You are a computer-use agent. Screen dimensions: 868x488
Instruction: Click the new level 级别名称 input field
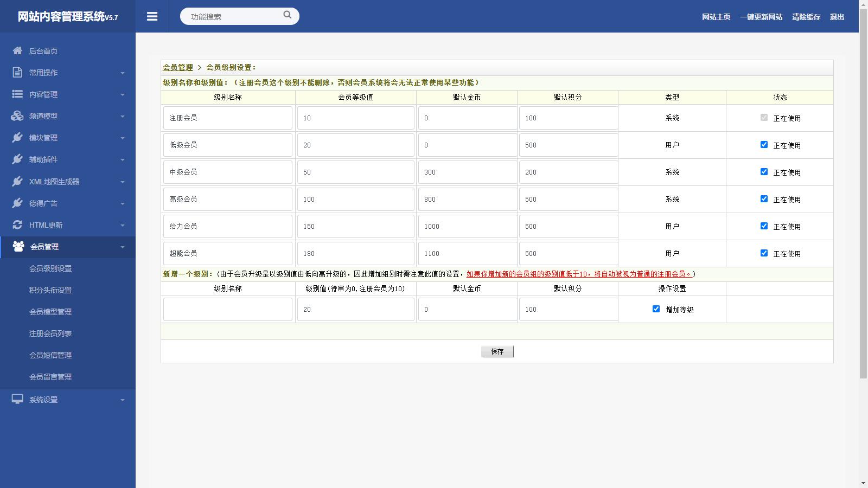(x=228, y=310)
